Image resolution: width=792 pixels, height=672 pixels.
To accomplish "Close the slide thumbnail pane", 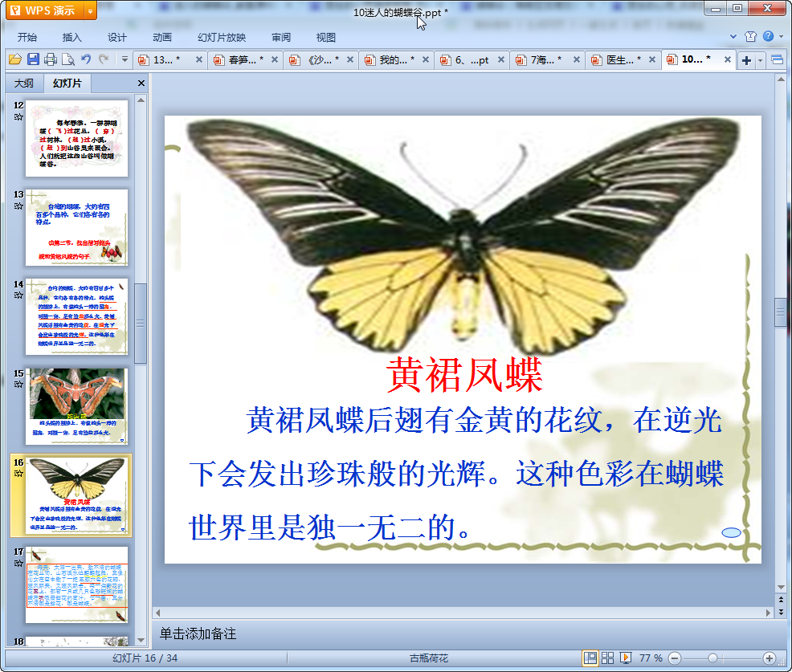I will tap(141, 83).
